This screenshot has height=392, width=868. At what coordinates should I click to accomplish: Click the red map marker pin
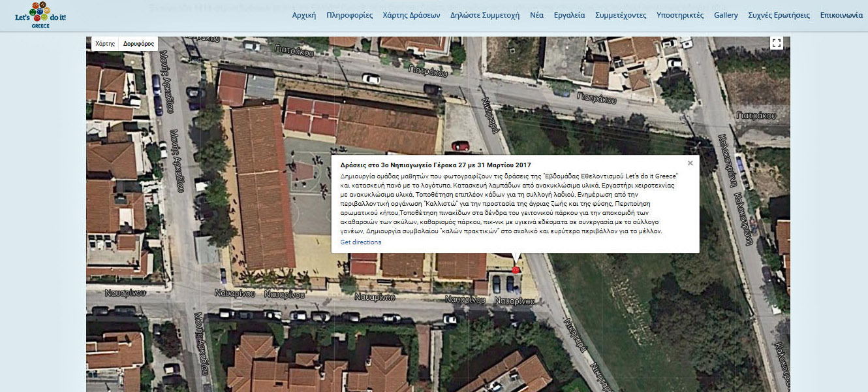(x=516, y=269)
